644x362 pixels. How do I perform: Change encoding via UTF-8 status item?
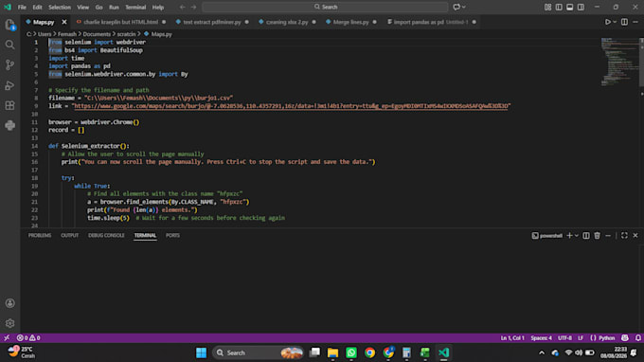(564, 337)
